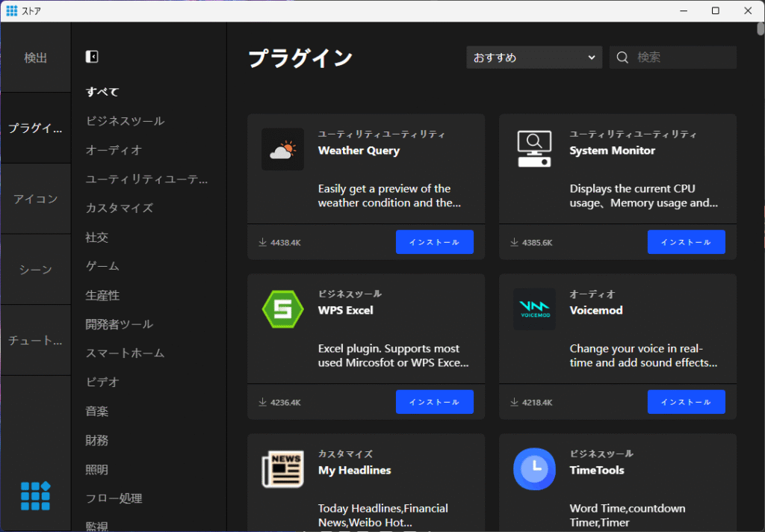Select the スマートホーム category

click(126, 353)
